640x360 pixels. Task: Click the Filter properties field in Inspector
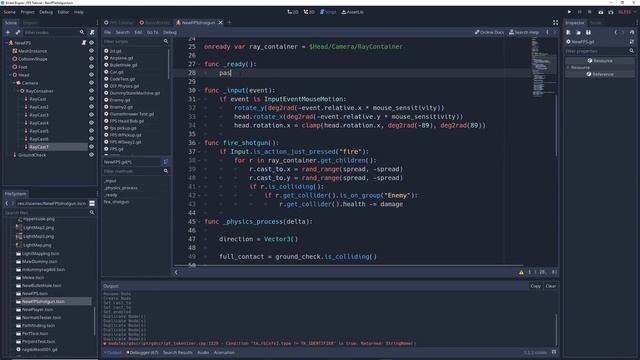click(x=600, y=51)
